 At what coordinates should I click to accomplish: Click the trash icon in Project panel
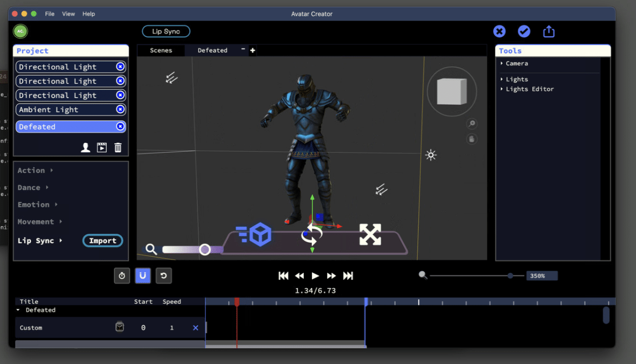pyautogui.click(x=118, y=147)
